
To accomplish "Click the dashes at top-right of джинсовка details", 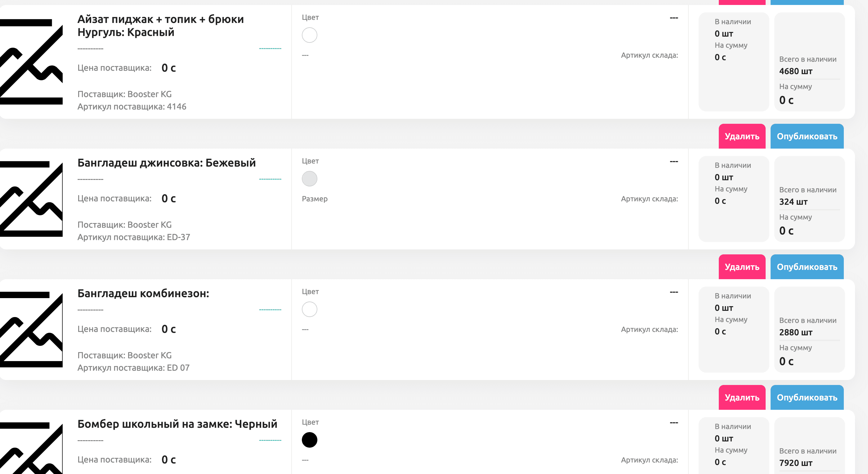I will (673, 161).
